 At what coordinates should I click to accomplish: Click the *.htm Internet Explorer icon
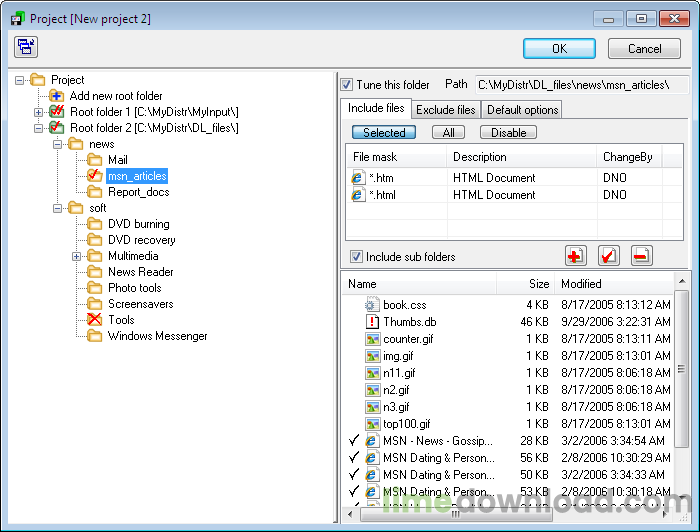click(x=358, y=178)
